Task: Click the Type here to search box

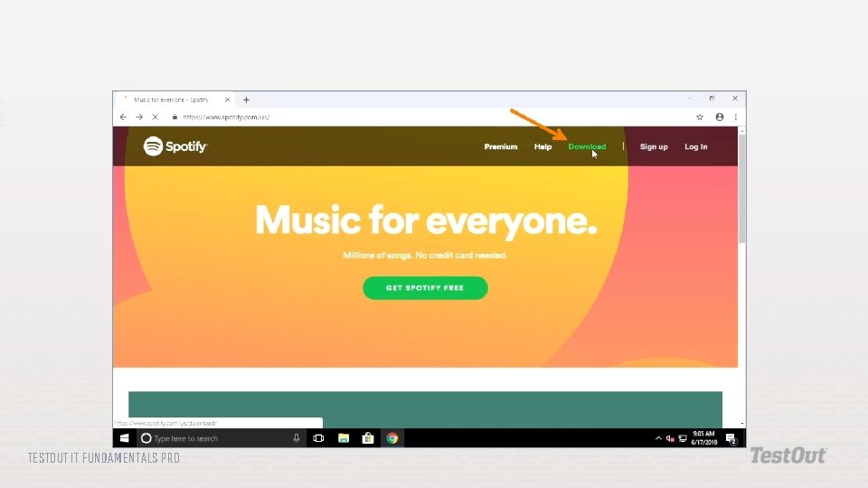Action: tap(222, 438)
